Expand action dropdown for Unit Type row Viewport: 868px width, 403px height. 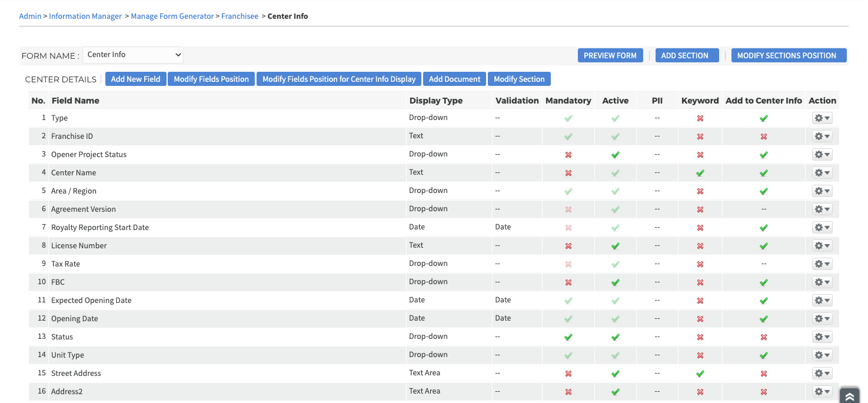[822, 355]
